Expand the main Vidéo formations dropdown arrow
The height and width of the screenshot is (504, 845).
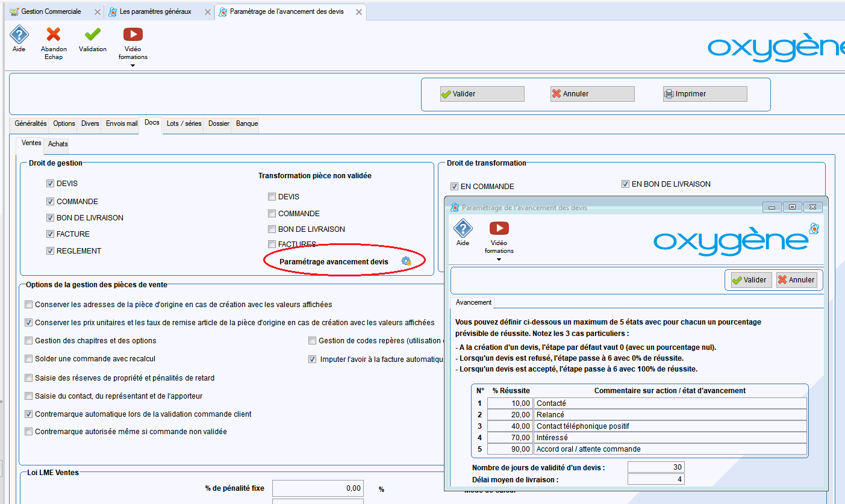click(133, 66)
